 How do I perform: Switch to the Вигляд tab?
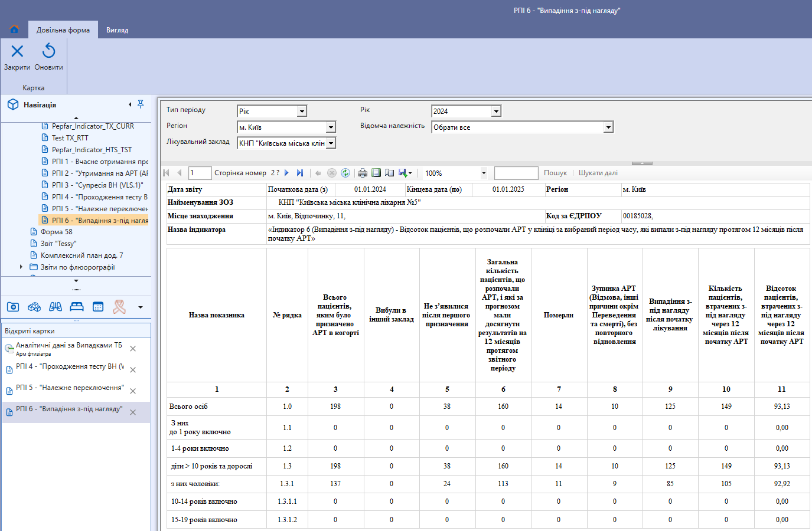click(117, 30)
